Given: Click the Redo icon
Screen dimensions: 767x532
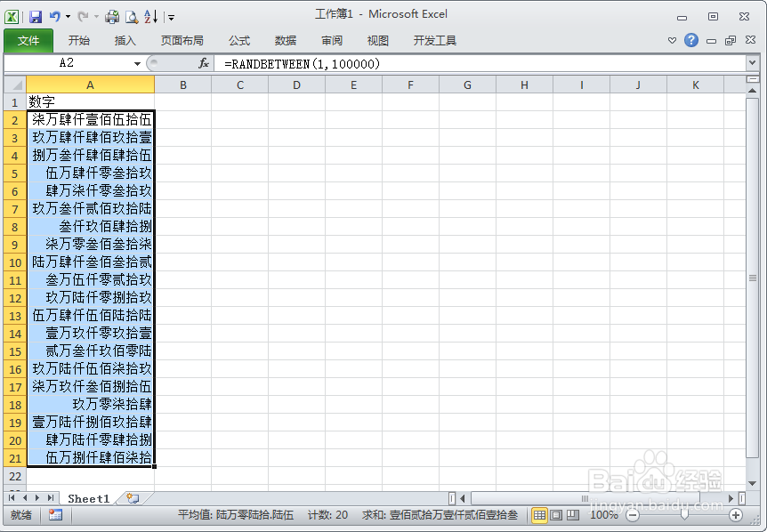Looking at the screenshot, I should click(83, 17).
